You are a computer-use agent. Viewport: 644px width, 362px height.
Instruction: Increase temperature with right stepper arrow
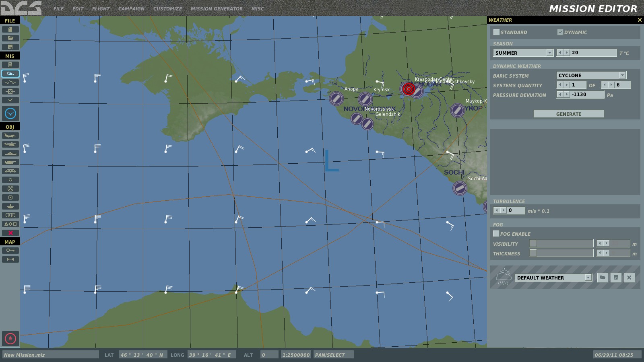[566, 53]
